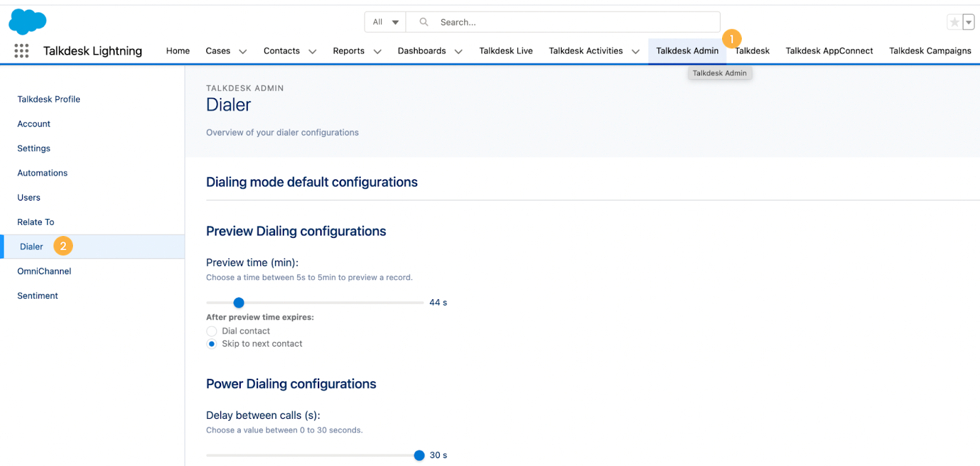Screen dimensions: 980x466
Task: Open the Contacts tab
Action: pos(282,51)
